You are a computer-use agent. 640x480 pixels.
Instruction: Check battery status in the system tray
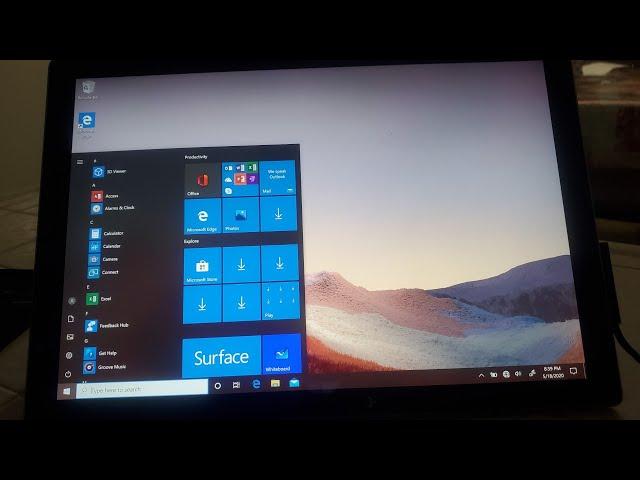[494, 374]
